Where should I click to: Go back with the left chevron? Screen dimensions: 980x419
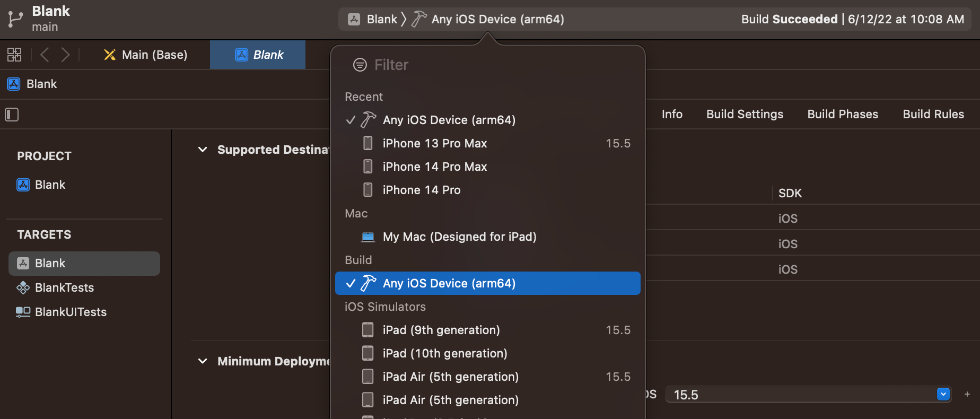pyautogui.click(x=45, y=55)
